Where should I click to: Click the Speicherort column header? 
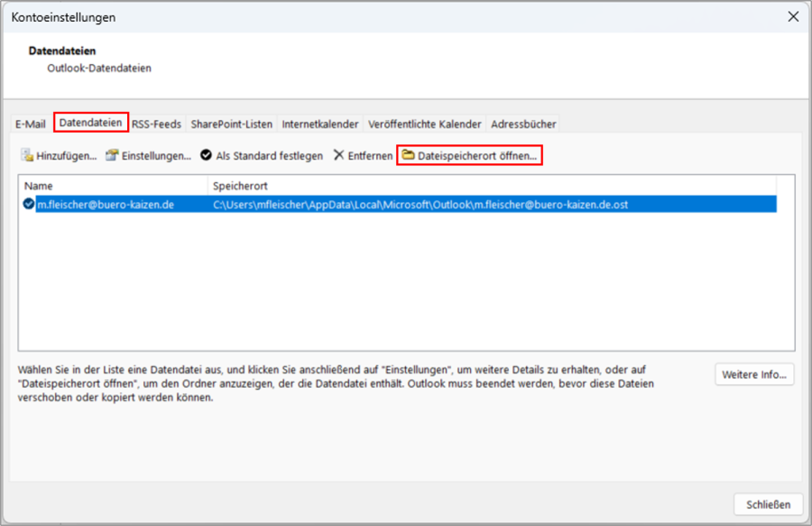click(239, 184)
